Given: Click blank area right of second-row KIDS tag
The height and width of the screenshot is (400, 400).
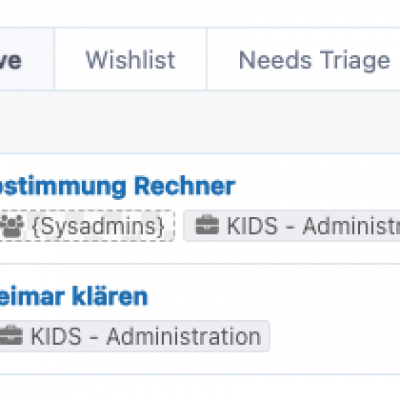Looking at the screenshot, I should coord(335,336).
